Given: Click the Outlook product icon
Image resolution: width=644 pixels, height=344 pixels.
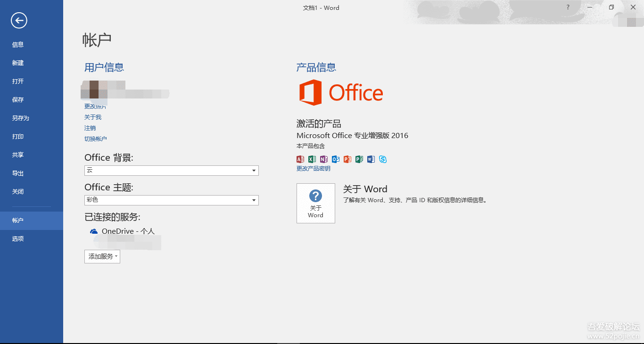Looking at the screenshot, I should [336, 159].
